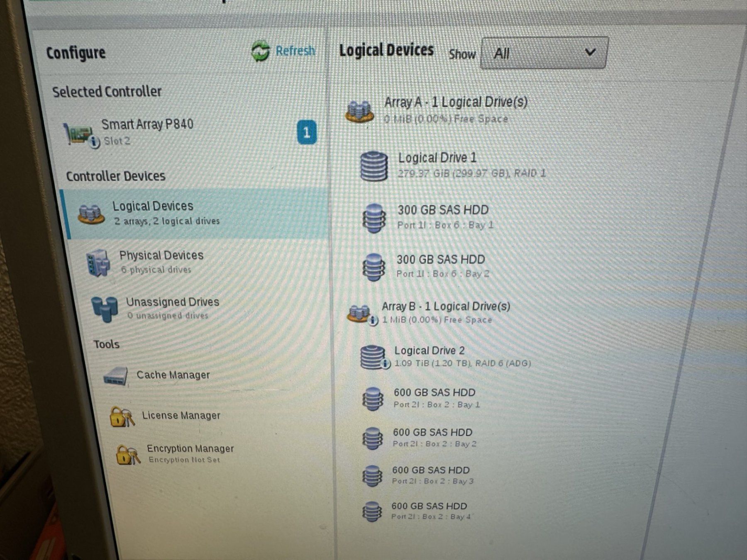Select the Smart Array P840 controller name
The image size is (747, 560).
147,124
